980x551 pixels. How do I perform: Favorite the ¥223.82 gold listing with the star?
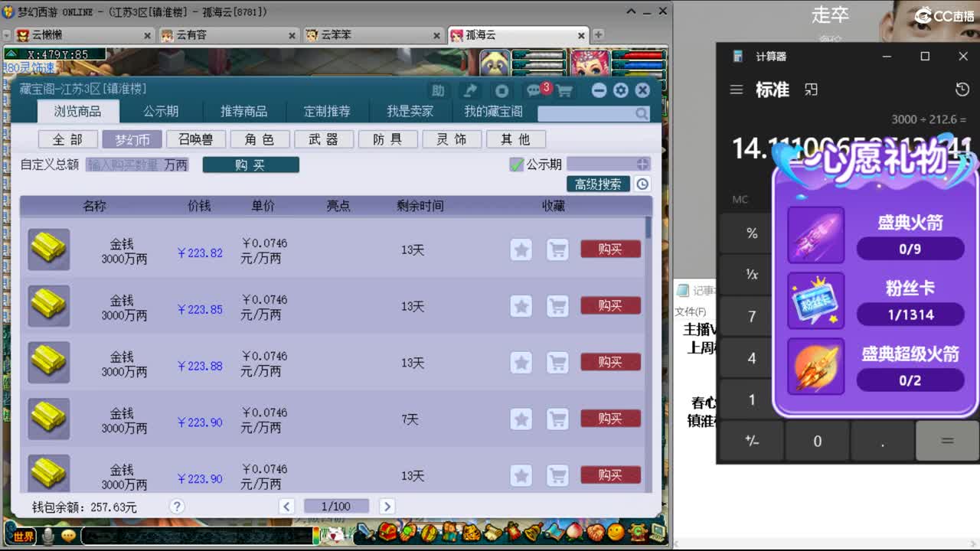(x=521, y=249)
